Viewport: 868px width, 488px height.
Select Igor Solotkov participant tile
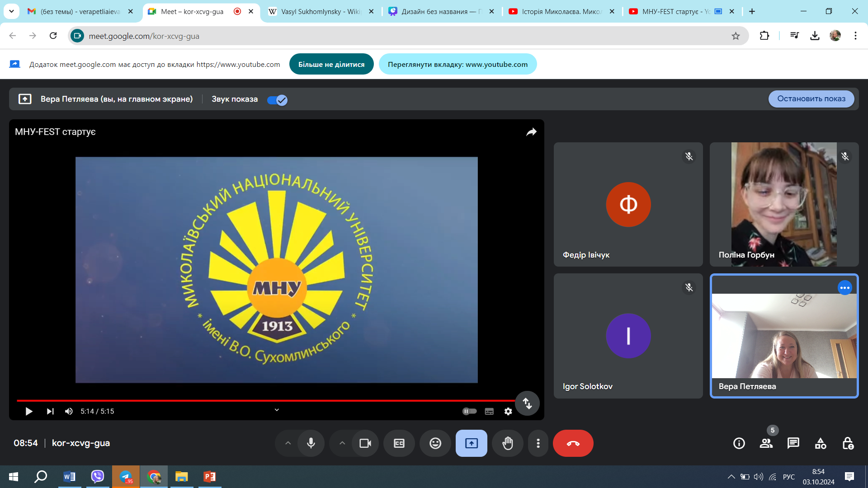(x=628, y=336)
